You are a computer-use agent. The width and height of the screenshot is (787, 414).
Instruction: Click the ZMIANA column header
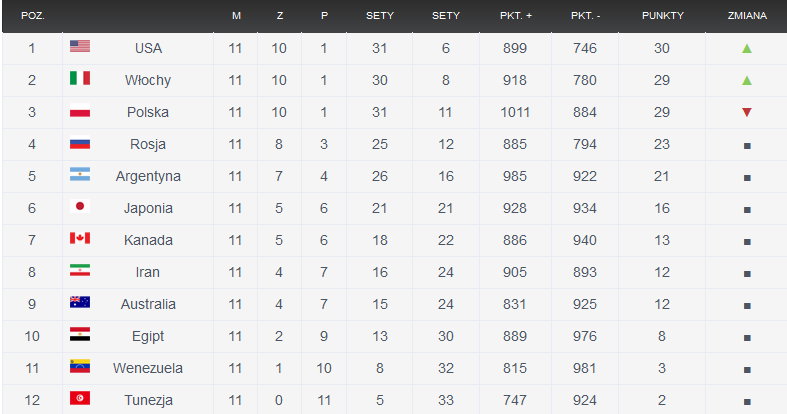point(747,16)
